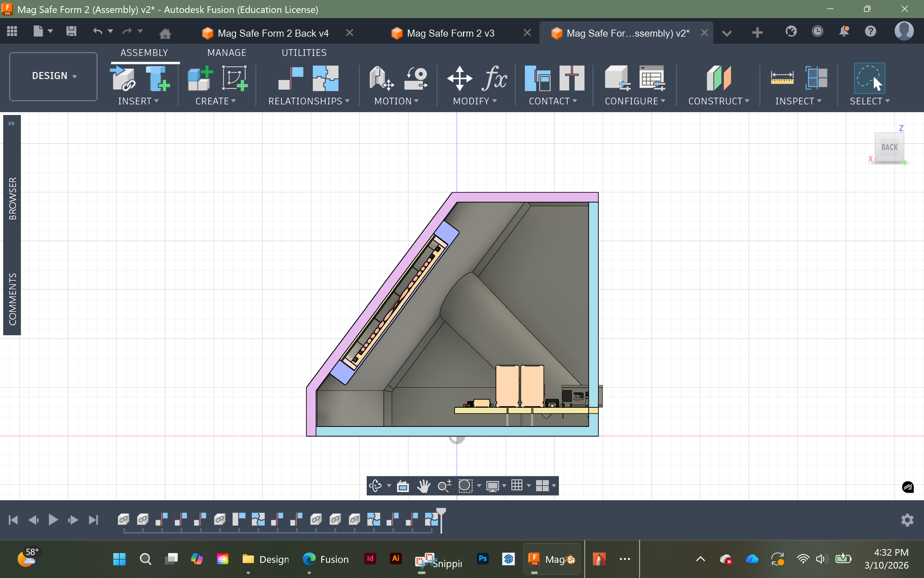
Task: Select the Construct Midplane icon
Action: [719, 78]
